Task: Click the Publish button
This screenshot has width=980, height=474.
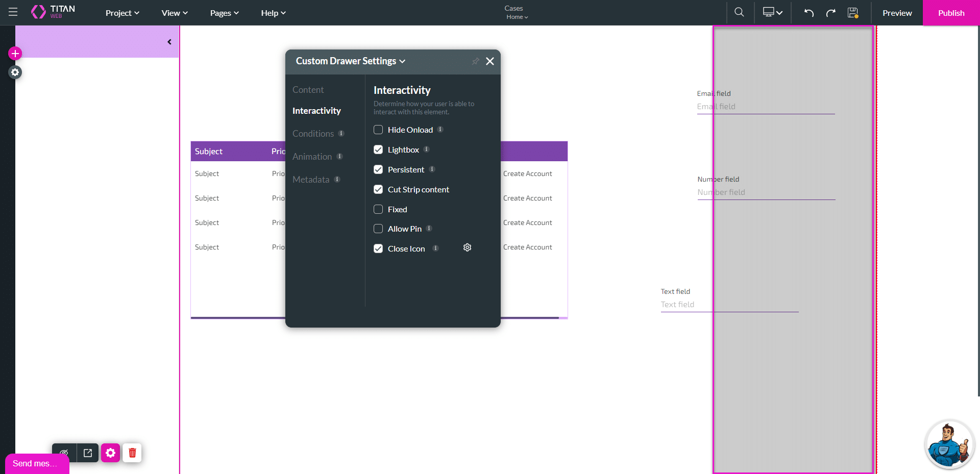Action: click(x=951, y=13)
